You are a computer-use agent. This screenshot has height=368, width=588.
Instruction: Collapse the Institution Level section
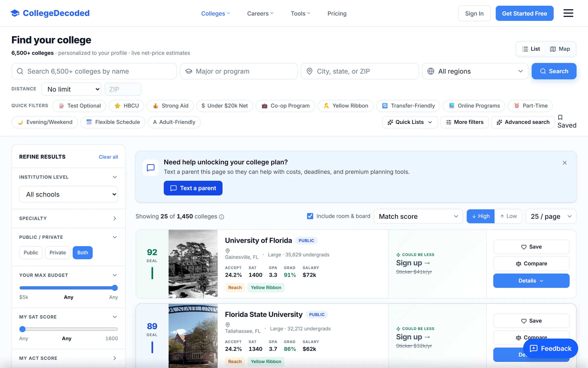pyautogui.click(x=115, y=177)
